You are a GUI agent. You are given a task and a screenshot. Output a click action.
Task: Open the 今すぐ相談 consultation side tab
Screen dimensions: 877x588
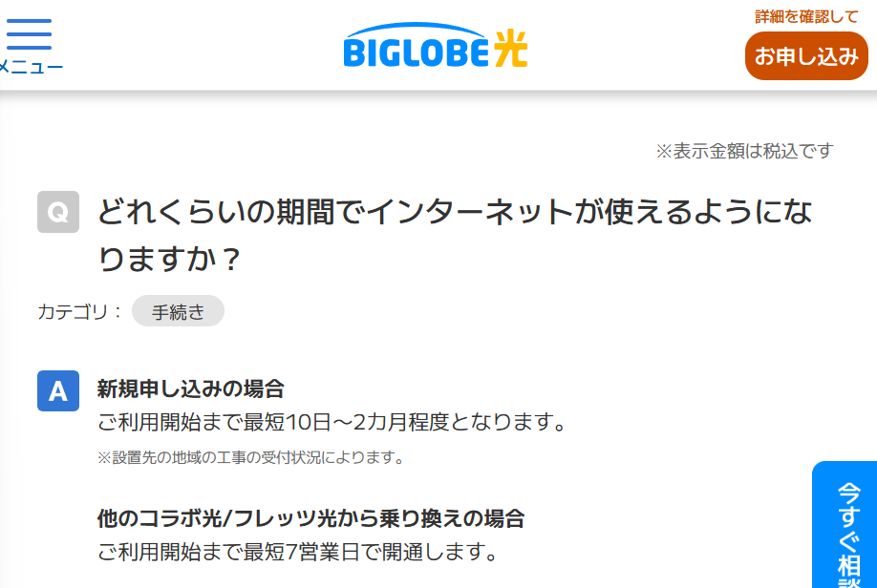pyautogui.click(x=845, y=530)
